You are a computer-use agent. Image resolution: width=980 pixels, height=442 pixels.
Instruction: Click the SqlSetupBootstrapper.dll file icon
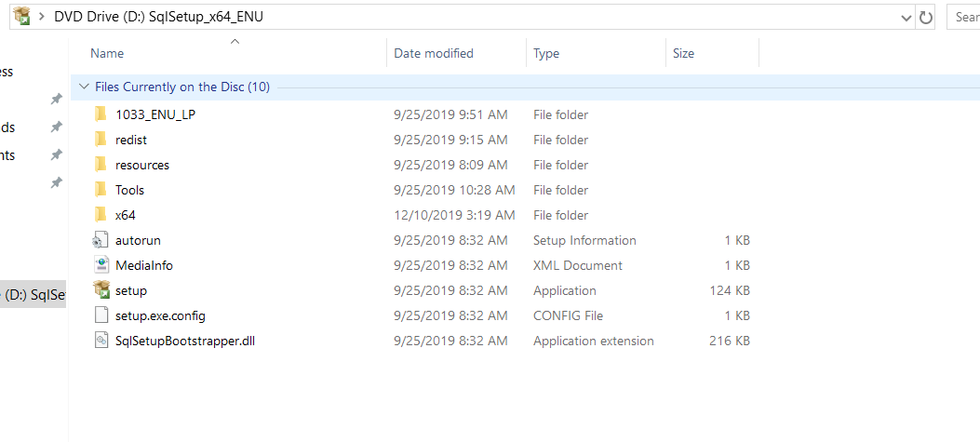tap(101, 341)
